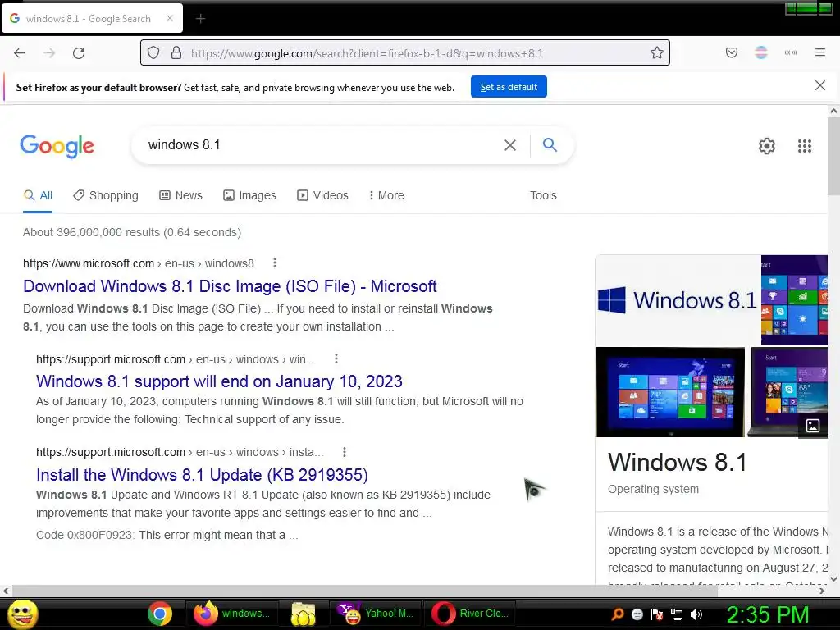840x630 pixels.
Task: Click the network tray icon
Action: 677,614
